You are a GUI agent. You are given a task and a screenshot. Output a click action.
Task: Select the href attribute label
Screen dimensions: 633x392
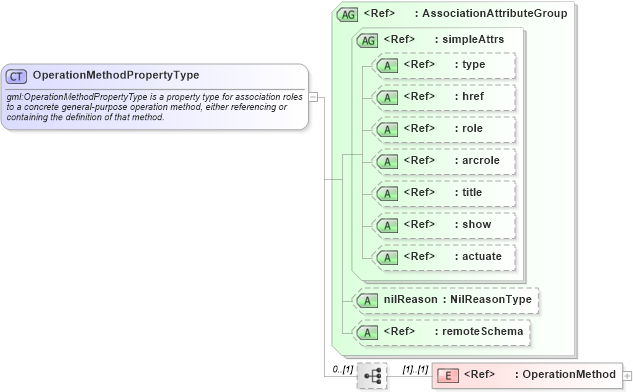(473, 96)
